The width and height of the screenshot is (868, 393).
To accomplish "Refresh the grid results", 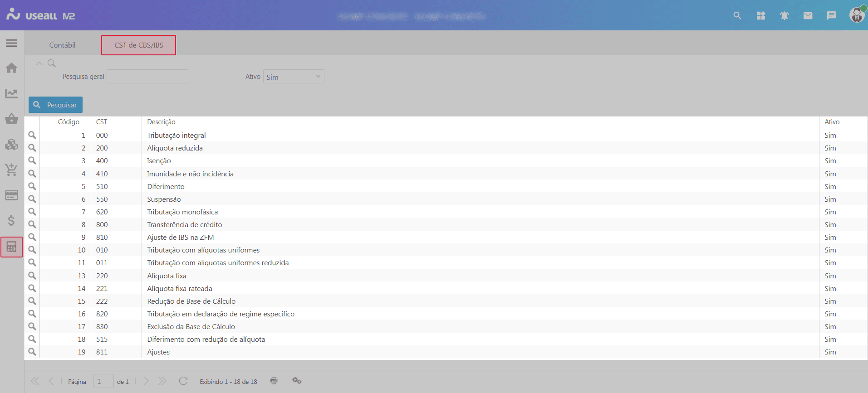I will click(183, 381).
